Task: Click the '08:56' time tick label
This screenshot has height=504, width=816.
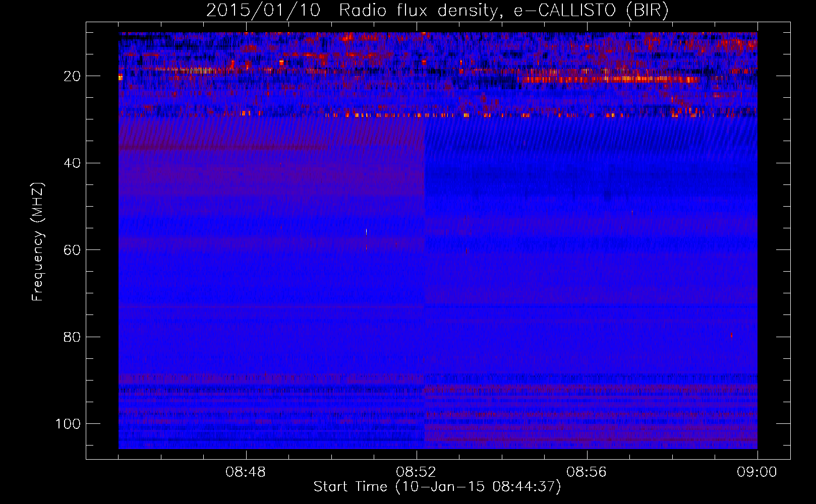Action: pyautogui.click(x=587, y=472)
